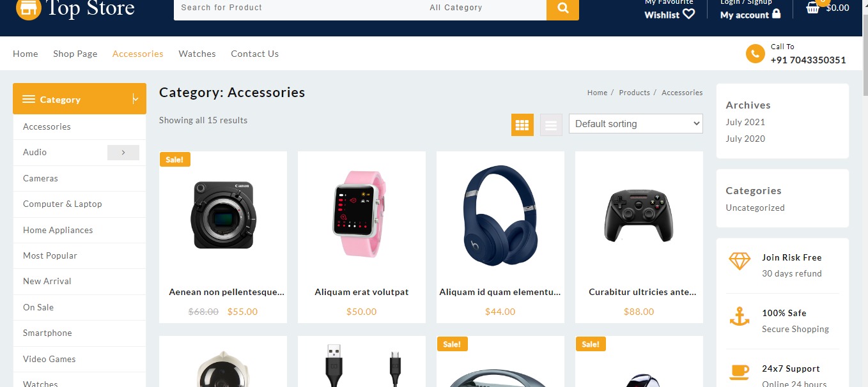
Task: Click the My account lock icon
Action: tap(776, 13)
